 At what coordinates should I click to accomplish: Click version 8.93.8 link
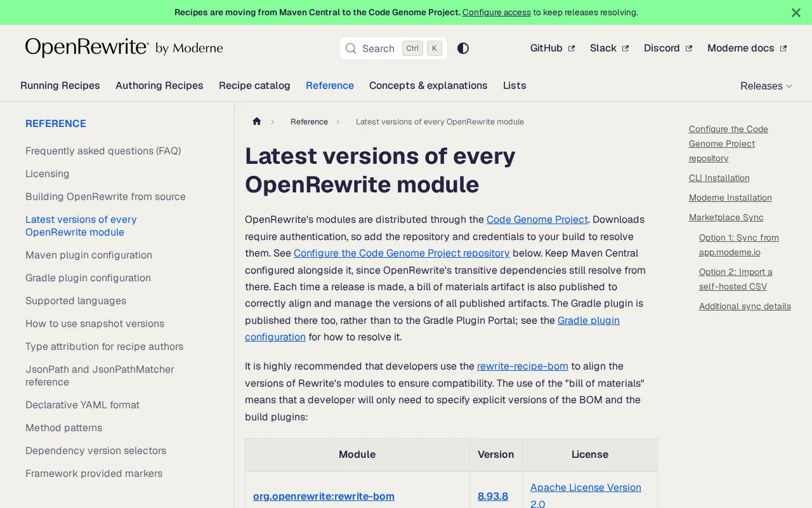(493, 496)
